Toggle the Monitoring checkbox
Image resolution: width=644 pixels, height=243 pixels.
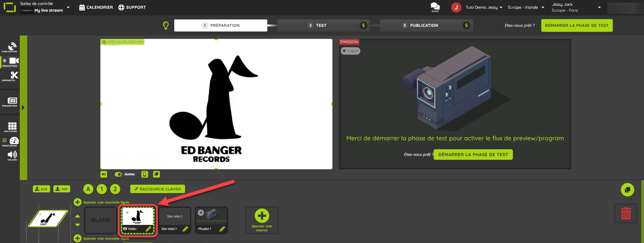click(4, 140)
